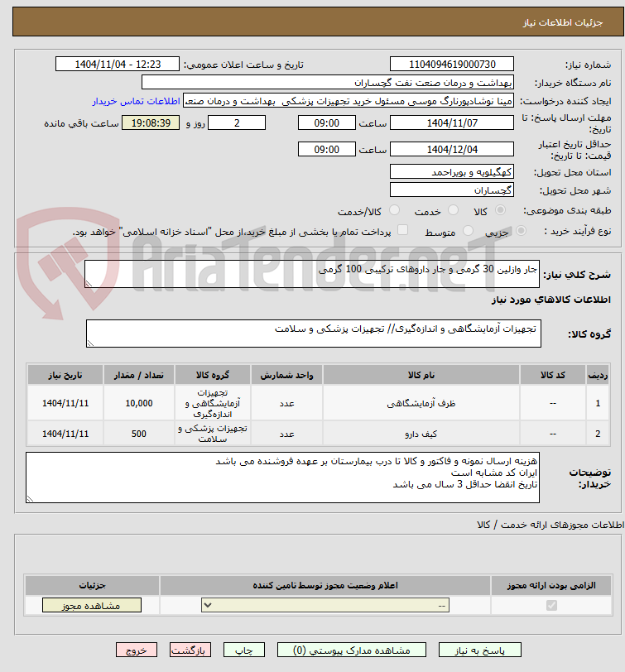Select the متوسط purchase type radio
Viewport: 625px width, 672px height.
pos(468,231)
